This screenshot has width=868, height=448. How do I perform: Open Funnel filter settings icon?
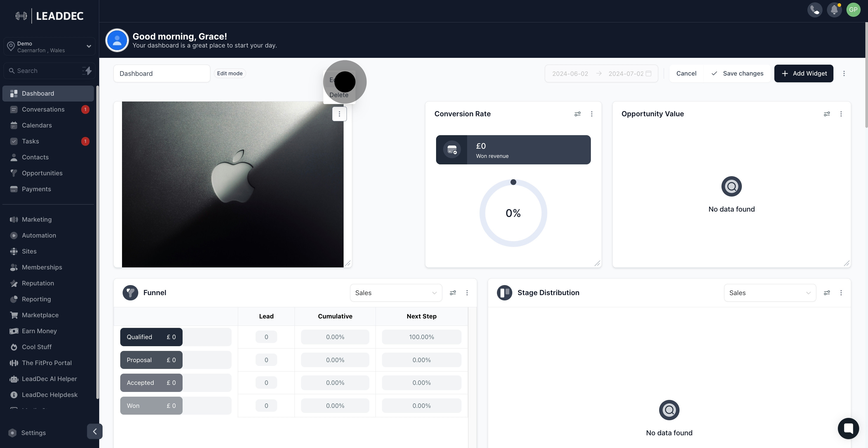coord(453,293)
